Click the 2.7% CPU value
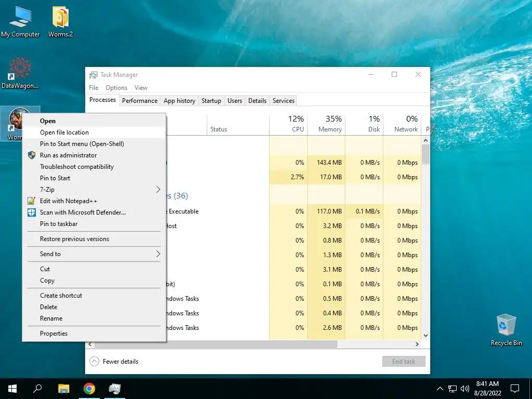 (297, 177)
